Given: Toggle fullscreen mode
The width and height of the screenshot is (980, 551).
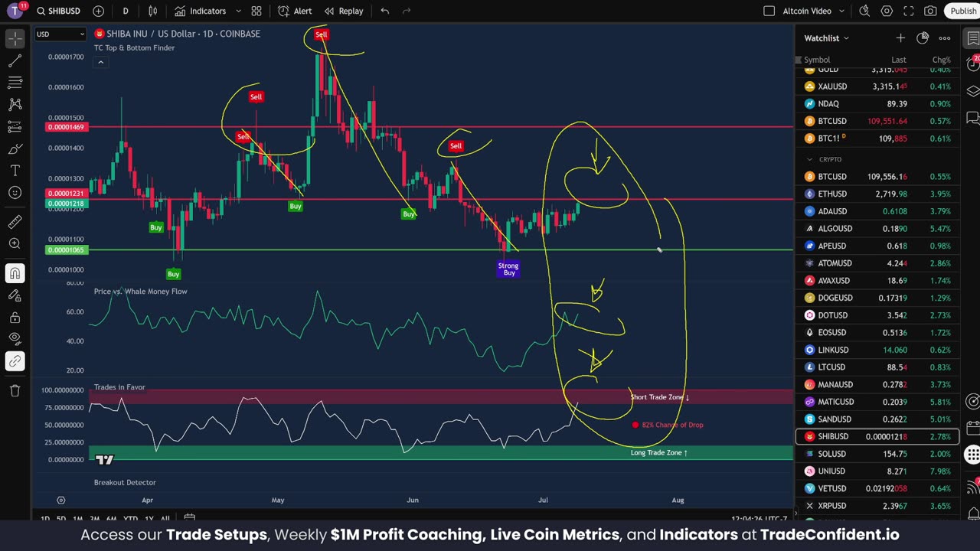Looking at the screenshot, I should coord(909,11).
